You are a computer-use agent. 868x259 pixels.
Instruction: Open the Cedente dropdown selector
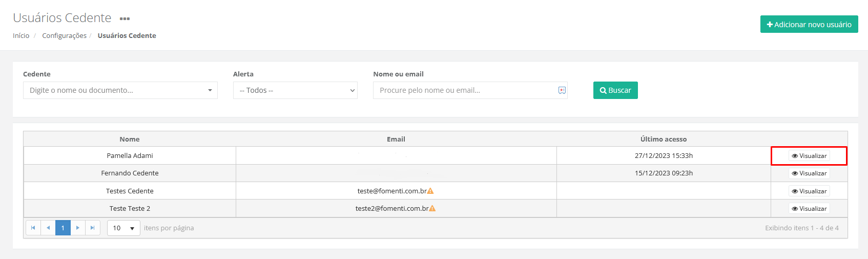coord(120,90)
